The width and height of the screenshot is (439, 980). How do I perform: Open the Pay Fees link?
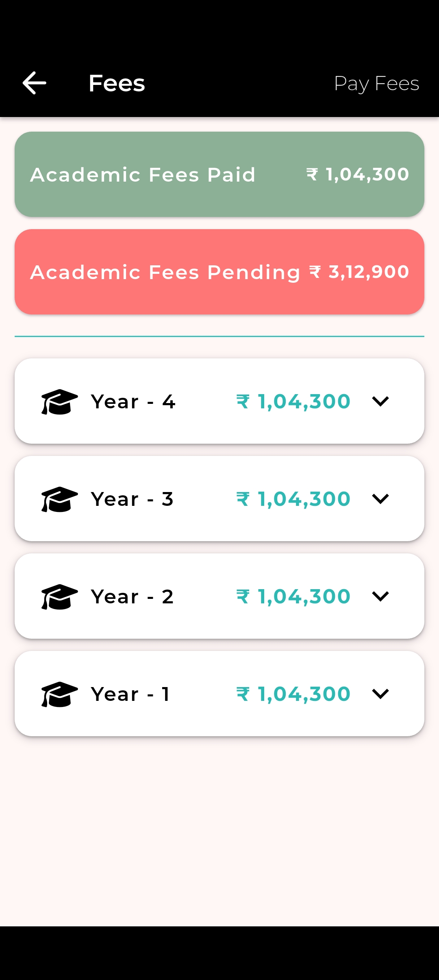(376, 84)
